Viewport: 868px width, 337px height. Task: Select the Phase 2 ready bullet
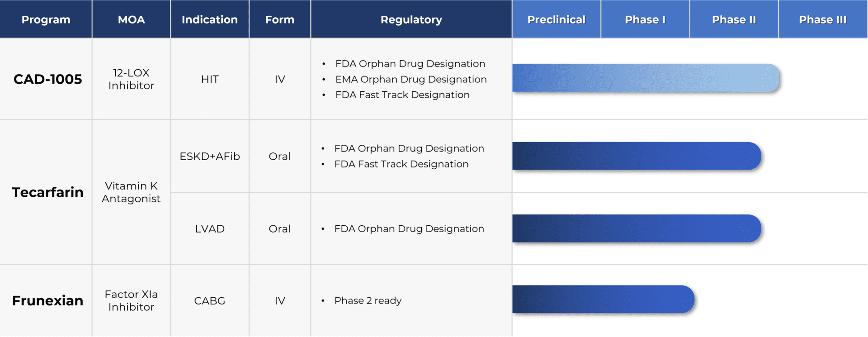[x=368, y=301]
